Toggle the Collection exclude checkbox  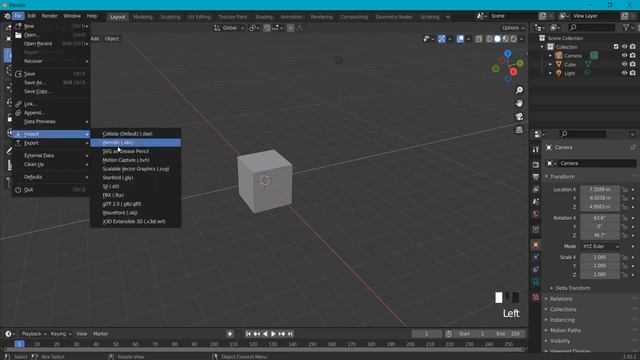[x=616, y=47]
